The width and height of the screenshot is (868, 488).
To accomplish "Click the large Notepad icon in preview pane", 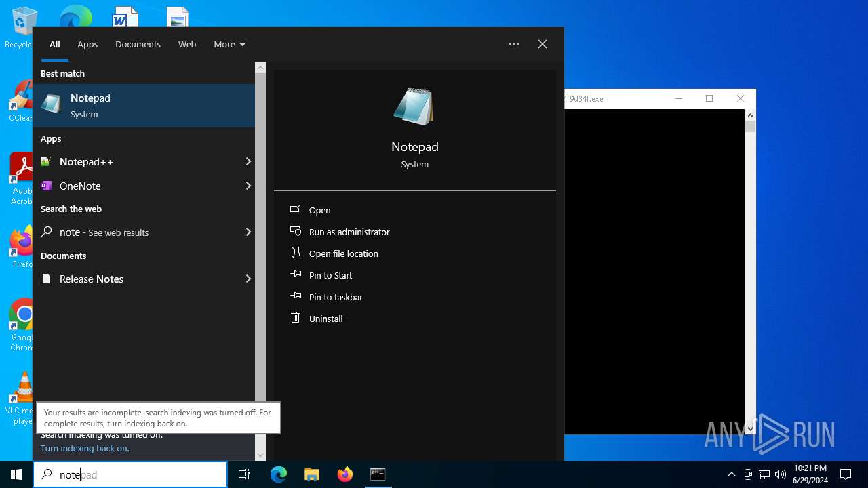I will click(414, 106).
